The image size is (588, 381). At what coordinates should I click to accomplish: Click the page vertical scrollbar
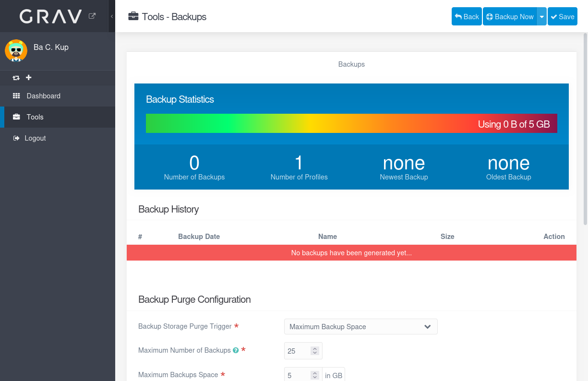pyautogui.click(x=585, y=130)
